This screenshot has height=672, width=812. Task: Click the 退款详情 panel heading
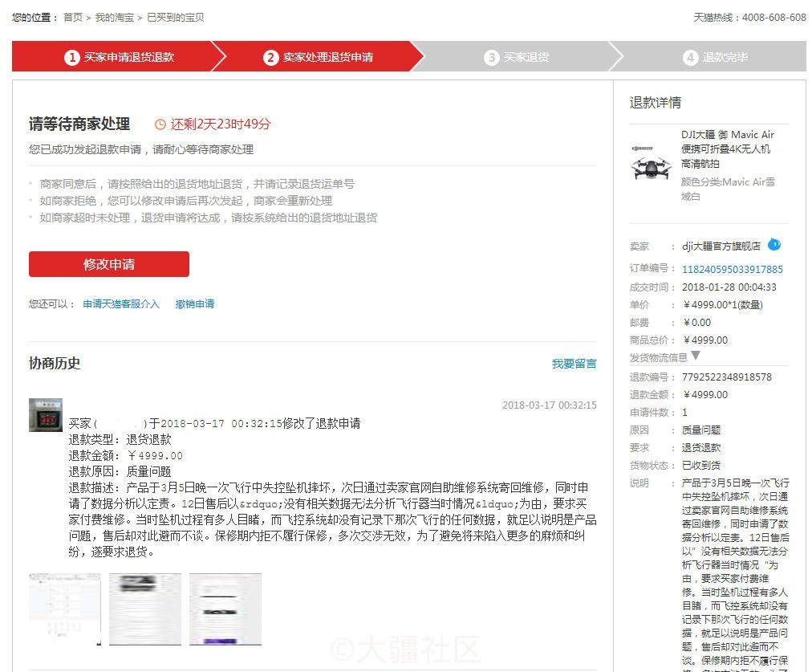pyautogui.click(x=655, y=103)
